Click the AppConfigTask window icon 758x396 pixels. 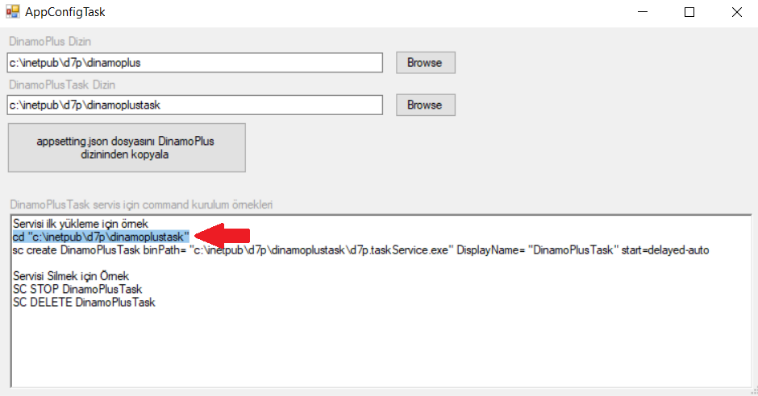click(13, 12)
